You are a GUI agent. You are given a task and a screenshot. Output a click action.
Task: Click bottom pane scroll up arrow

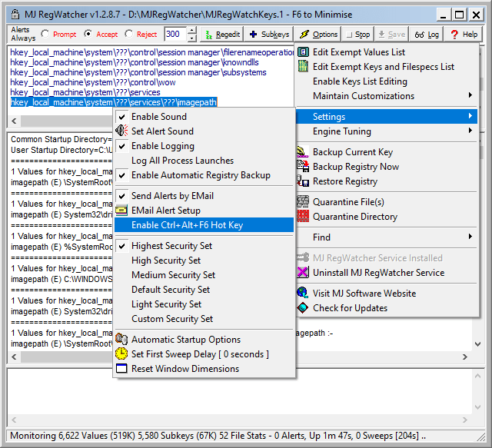pos(477,376)
